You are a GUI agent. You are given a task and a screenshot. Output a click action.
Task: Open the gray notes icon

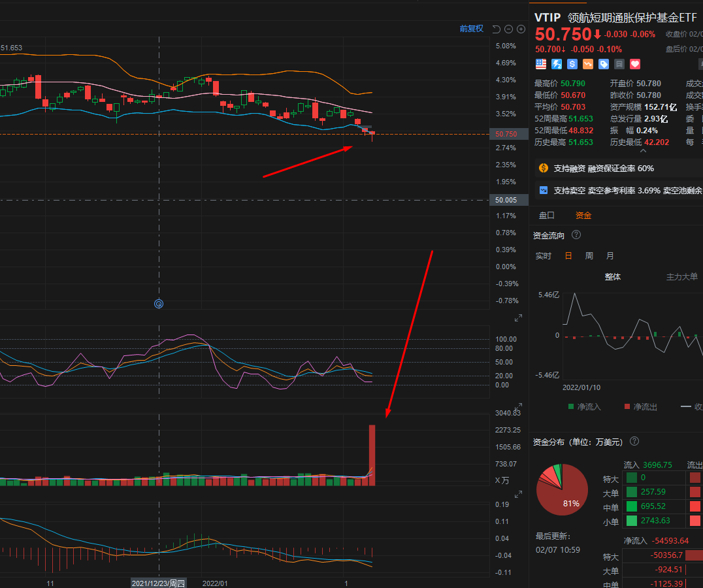[x=619, y=64]
